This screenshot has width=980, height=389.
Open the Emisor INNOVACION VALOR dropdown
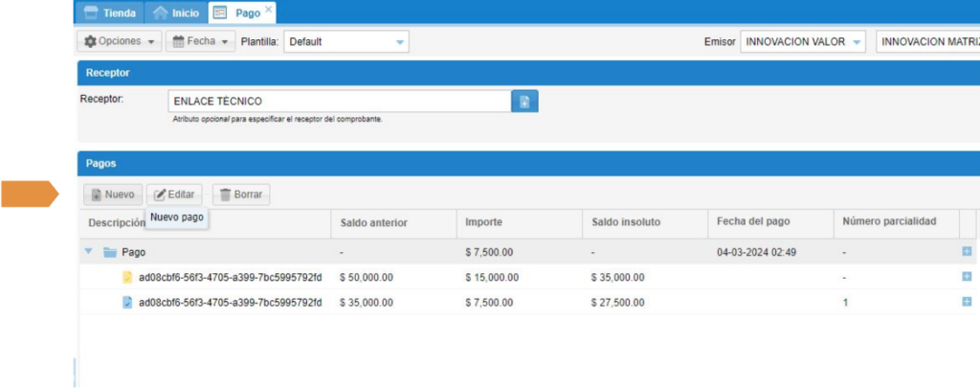click(856, 42)
